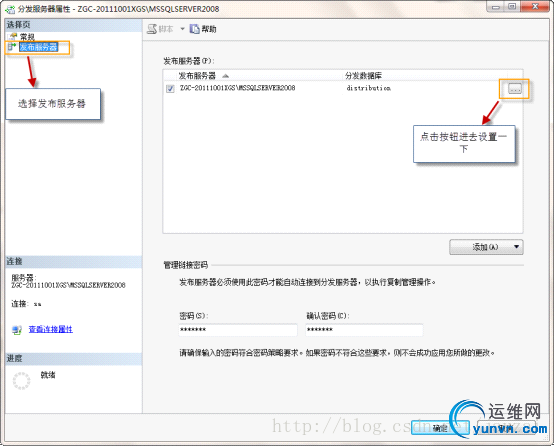Click the distribution database cell
This screenshot has width=554, height=446.
(x=369, y=88)
